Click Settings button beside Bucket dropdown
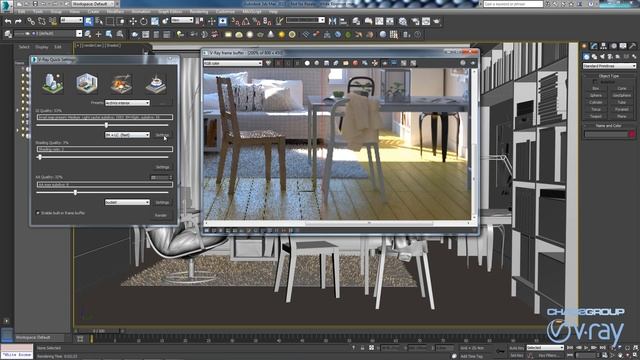The width and height of the screenshot is (640, 360). click(162, 202)
